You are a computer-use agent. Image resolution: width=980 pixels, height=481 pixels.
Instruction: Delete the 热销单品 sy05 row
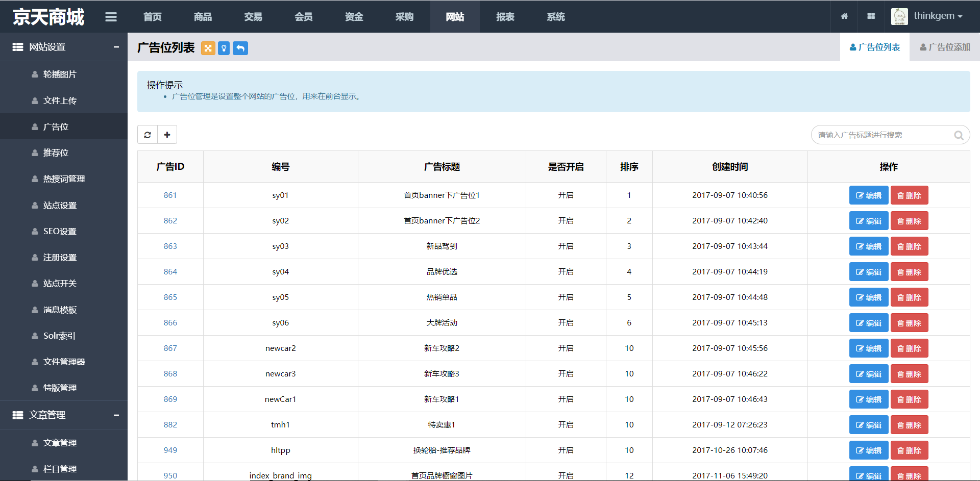coord(910,297)
